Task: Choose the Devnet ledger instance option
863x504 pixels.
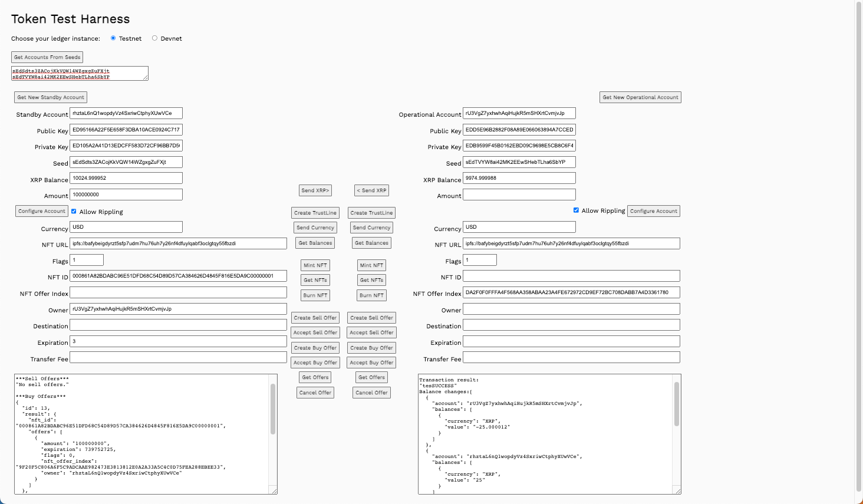Action: pyautogui.click(x=154, y=38)
